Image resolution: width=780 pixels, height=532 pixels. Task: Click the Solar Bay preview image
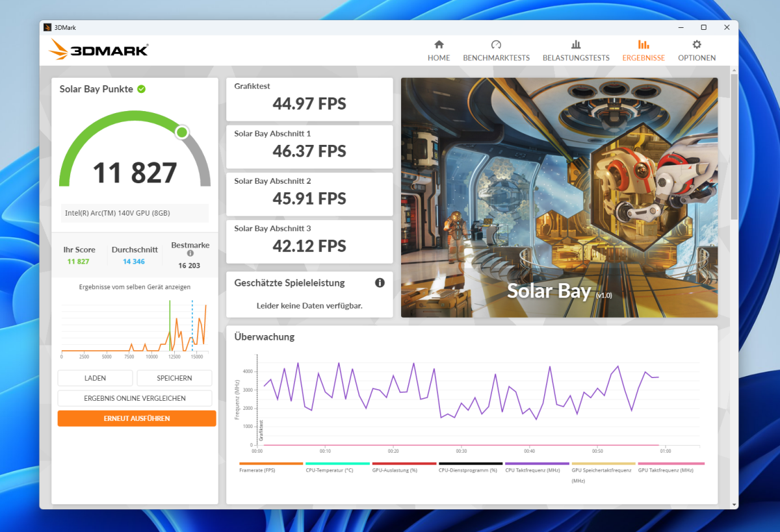point(560,197)
